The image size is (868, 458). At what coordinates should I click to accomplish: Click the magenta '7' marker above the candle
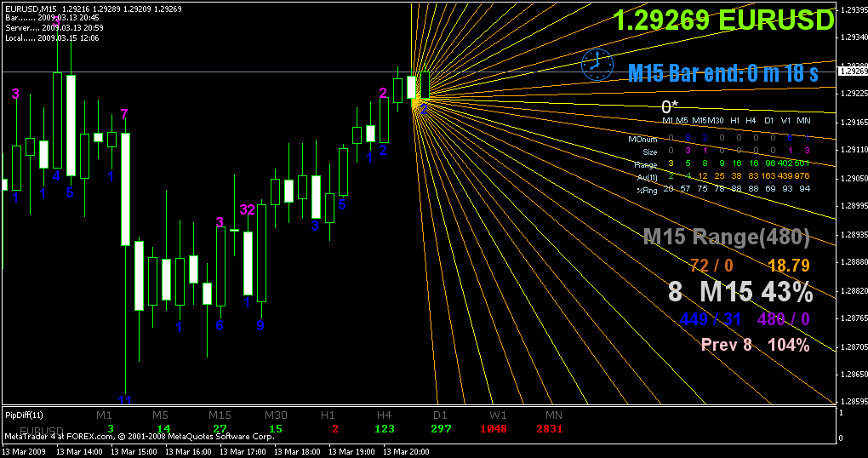(x=124, y=114)
